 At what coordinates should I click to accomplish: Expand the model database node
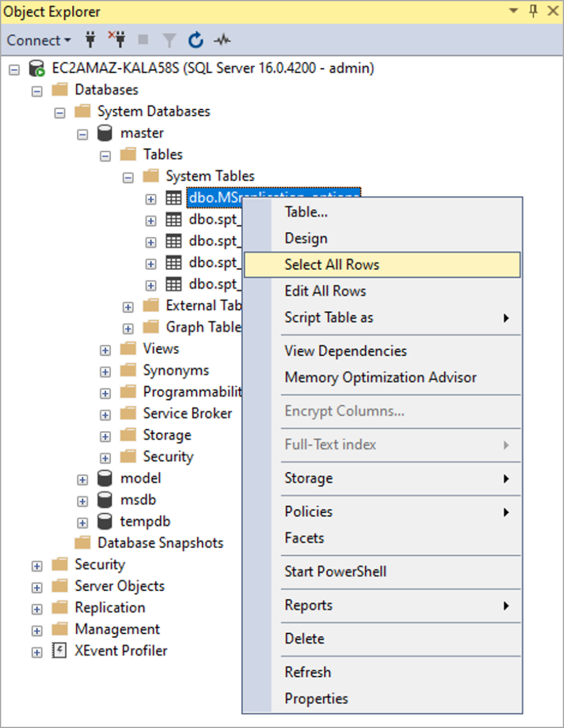tap(83, 479)
